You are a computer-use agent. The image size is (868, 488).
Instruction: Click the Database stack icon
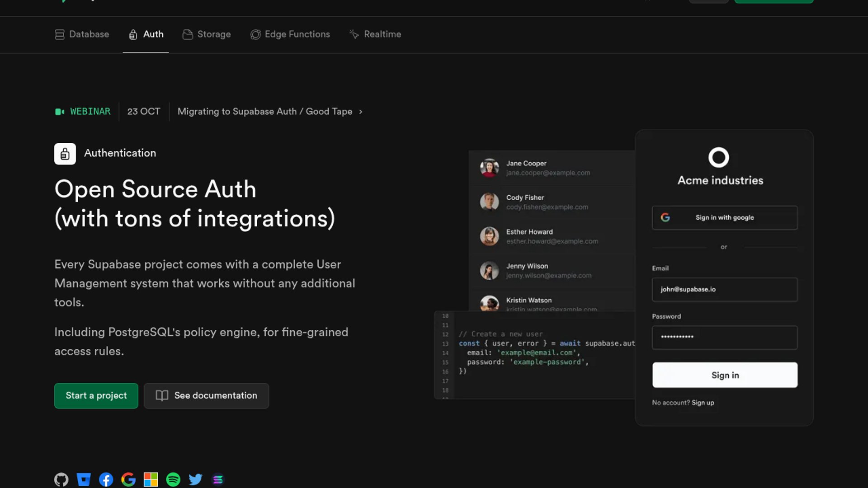click(x=59, y=35)
